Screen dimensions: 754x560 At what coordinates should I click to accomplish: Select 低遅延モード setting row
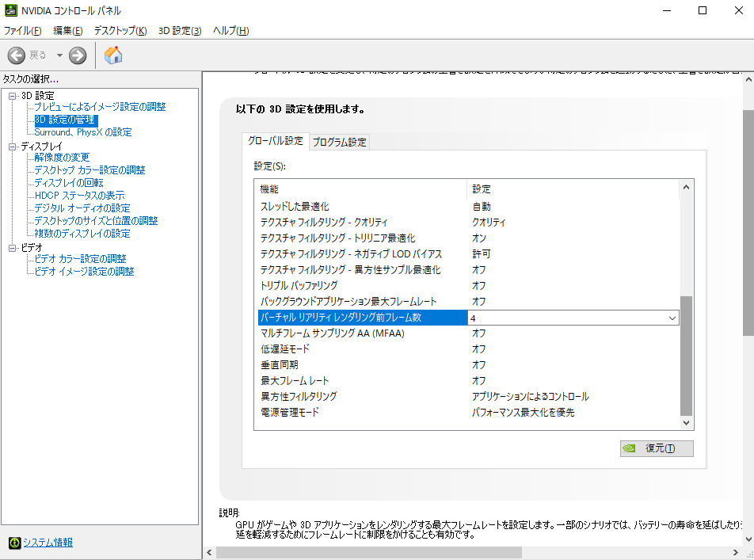tap(469, 350)
